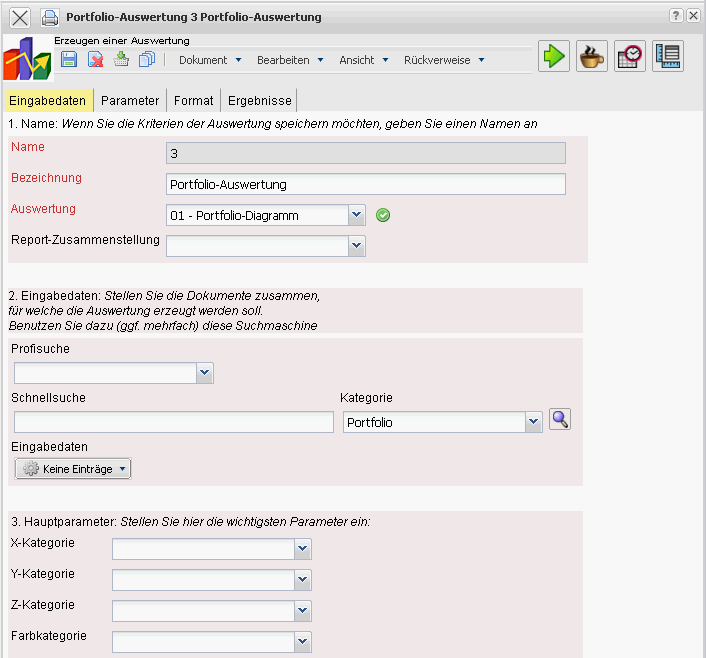The height and width of the screenshot is (658, 706).
Task: Open the Dokument menu
Action: (x=210, y=60)
